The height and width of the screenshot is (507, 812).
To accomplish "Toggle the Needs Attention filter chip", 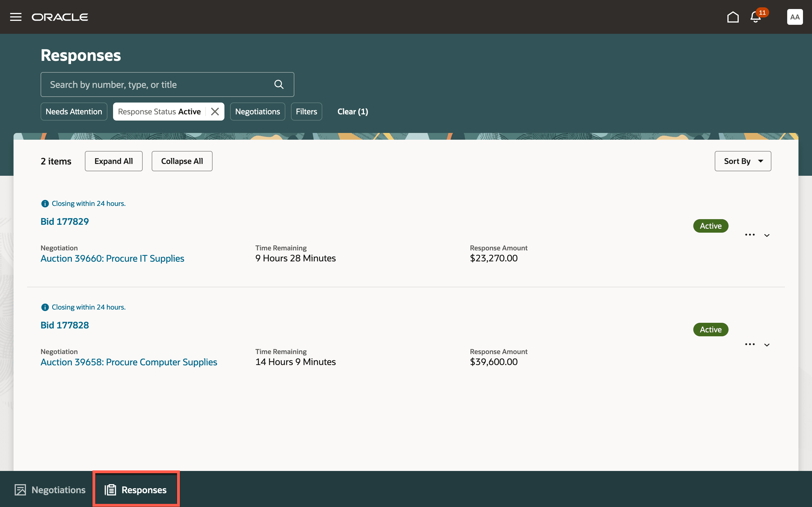I will pos(74,112).
